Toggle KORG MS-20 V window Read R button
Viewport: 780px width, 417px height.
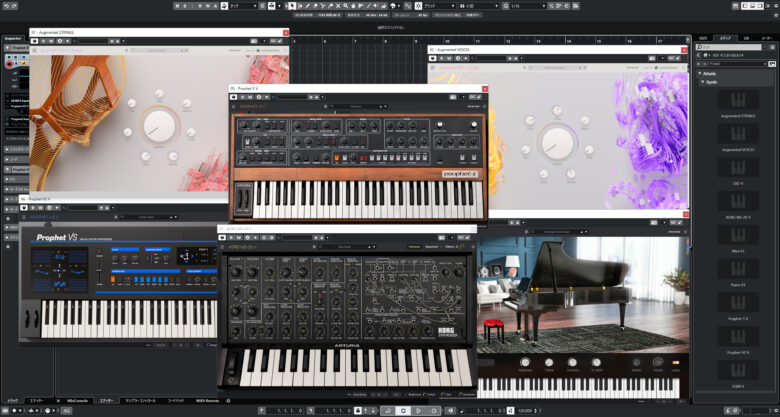point(231,237)
